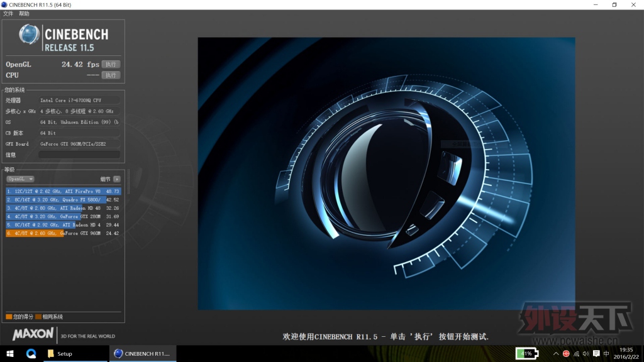
Task: Open the 帮助 (Help) menu
Action: 24,14
